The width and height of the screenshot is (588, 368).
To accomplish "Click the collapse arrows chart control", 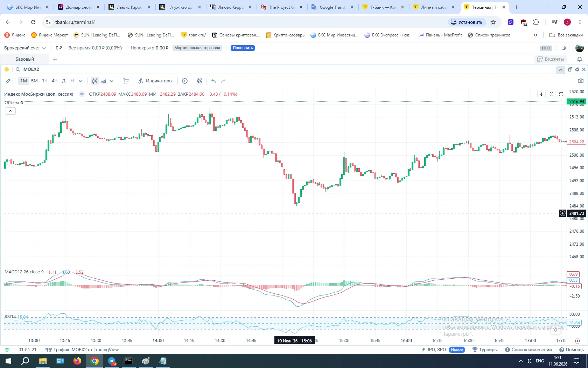I will point(551,94).
